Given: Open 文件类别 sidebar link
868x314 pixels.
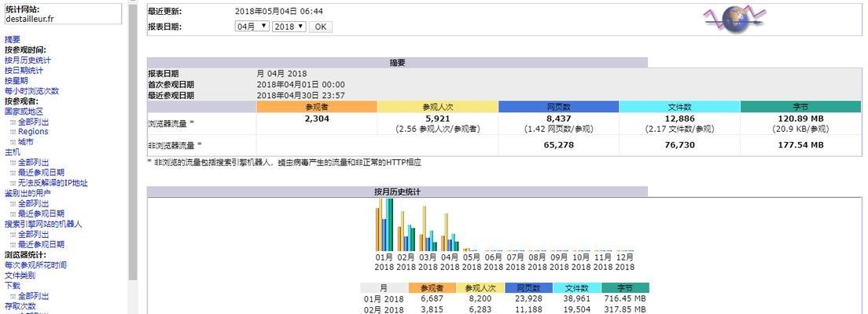Looking at the screenshot, I should (x=20, y=276).
